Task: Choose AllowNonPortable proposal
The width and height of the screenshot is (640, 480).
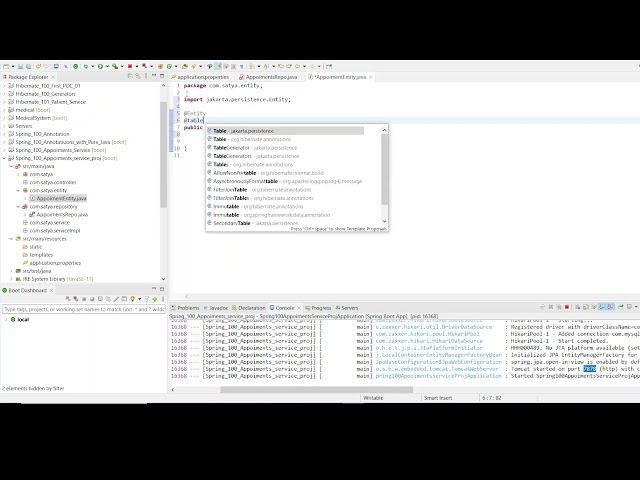Action: coord(285,173)
